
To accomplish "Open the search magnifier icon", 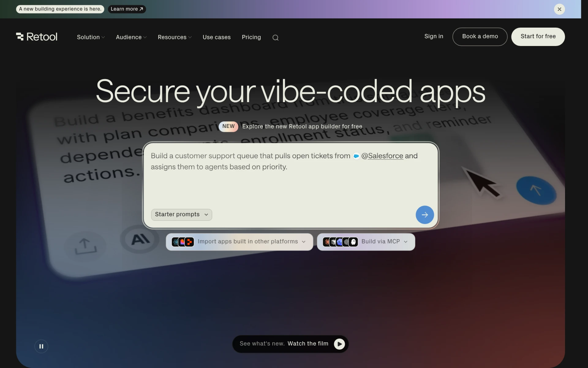I will click(275, 37).
